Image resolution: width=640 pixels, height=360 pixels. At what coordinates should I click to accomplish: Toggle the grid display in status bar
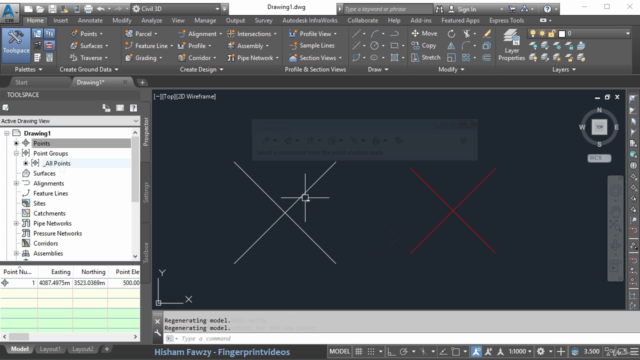coord(358,351)
